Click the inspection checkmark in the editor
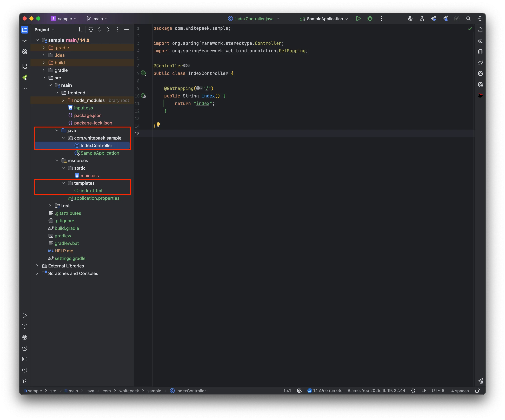 470,29
